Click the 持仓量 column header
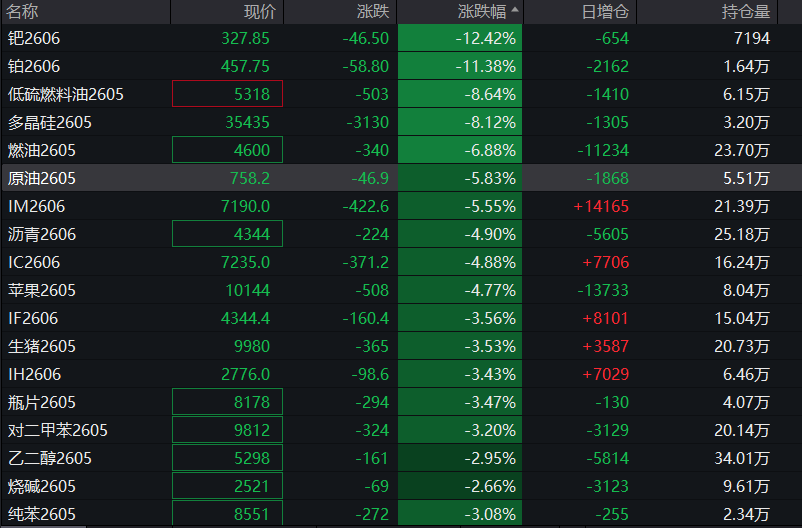802x528 pixels. click(746, 12)
